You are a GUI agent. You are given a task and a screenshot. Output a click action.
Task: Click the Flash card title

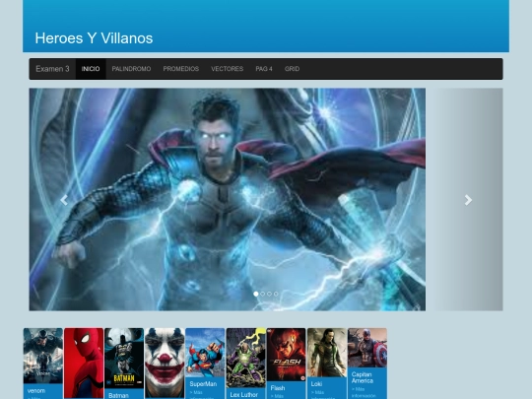(x=278, y=388)
